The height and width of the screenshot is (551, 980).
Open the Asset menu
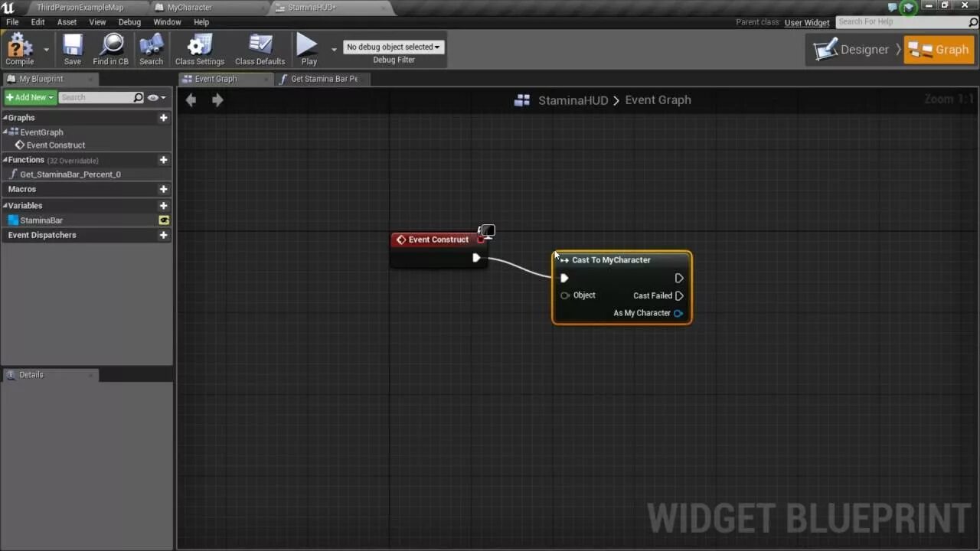[67, 22]
